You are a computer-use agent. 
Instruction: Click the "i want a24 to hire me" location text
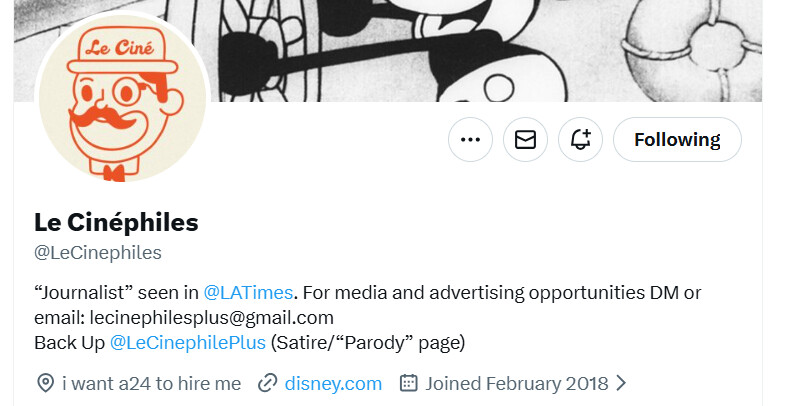point(151,383)
